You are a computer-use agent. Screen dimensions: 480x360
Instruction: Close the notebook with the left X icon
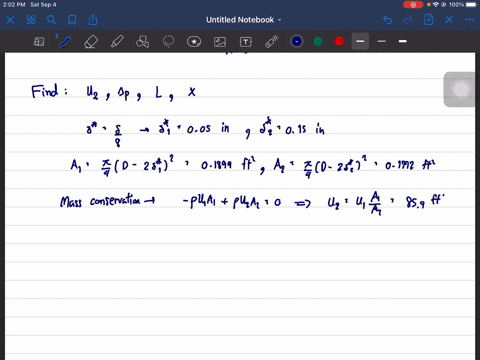point(10,20)
